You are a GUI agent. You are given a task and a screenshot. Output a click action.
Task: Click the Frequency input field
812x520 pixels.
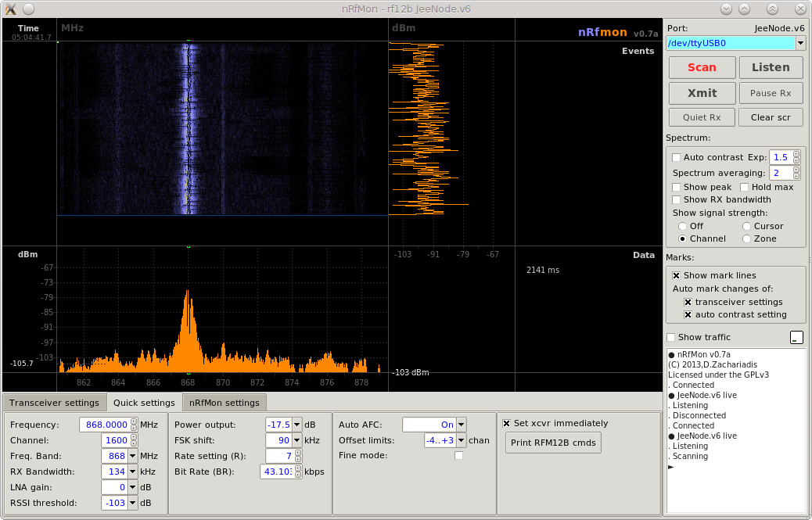pos(104,425)
